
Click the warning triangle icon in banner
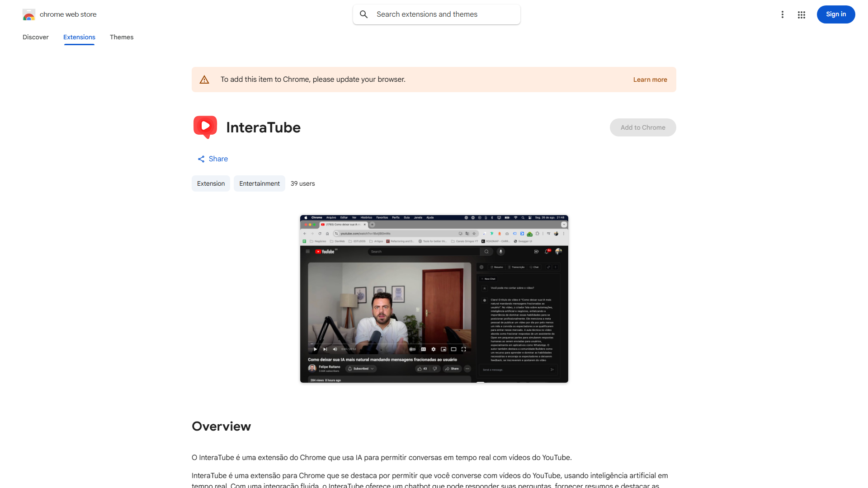pyautogui.click(x=204, y=79)
